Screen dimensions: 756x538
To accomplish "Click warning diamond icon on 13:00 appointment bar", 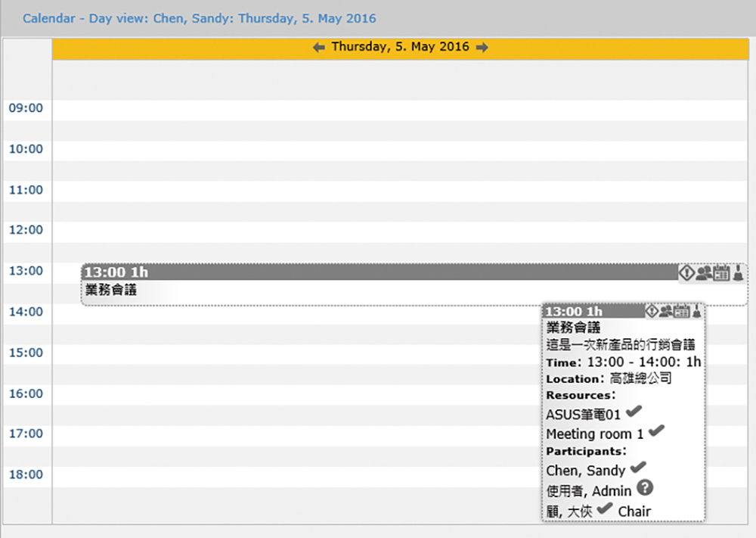I will point(686,273).
